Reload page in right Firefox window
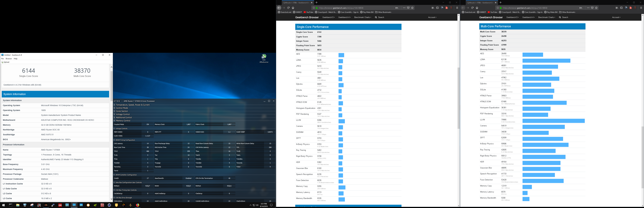This screenshot has width=644, height=208. [x=472, y=8]
